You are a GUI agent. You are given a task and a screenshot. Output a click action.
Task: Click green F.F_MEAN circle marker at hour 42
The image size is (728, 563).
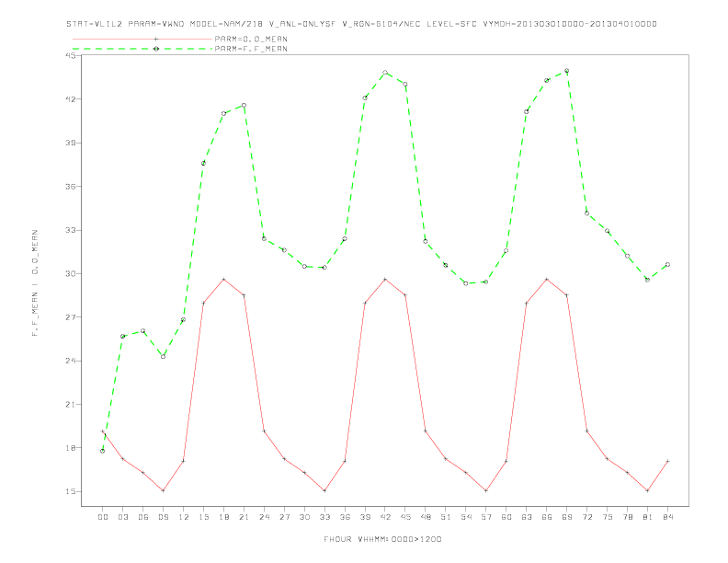385,73
